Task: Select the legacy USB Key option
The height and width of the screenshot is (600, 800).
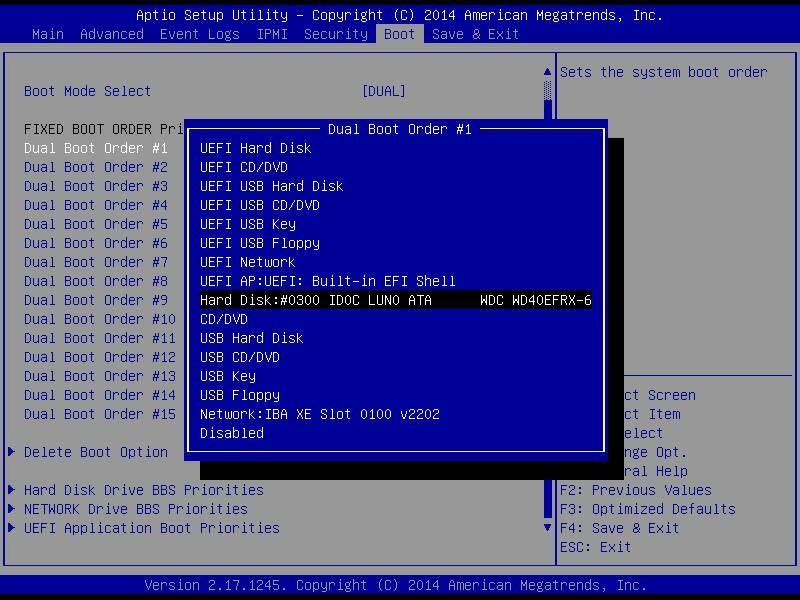Action: [x=228, y=376]
